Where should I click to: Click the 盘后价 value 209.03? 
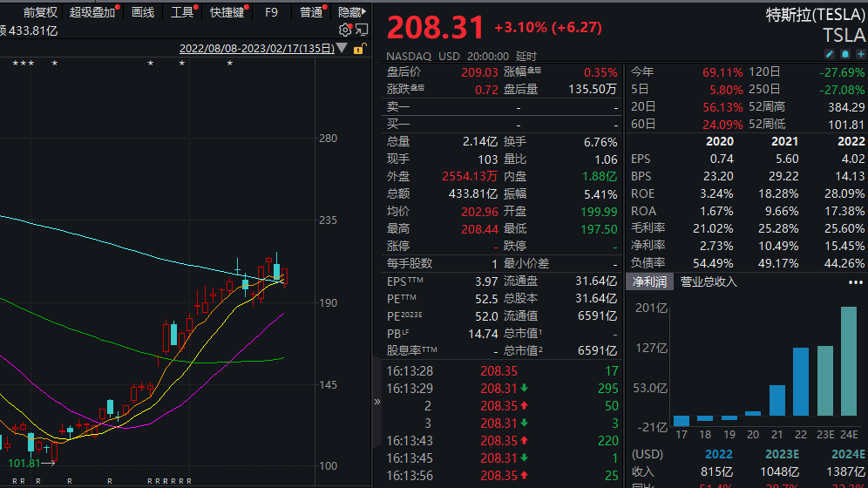480,72
